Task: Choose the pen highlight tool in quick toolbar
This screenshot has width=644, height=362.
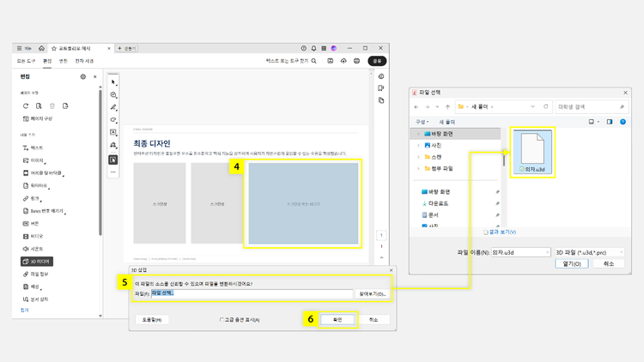Action: coord(113,107)
